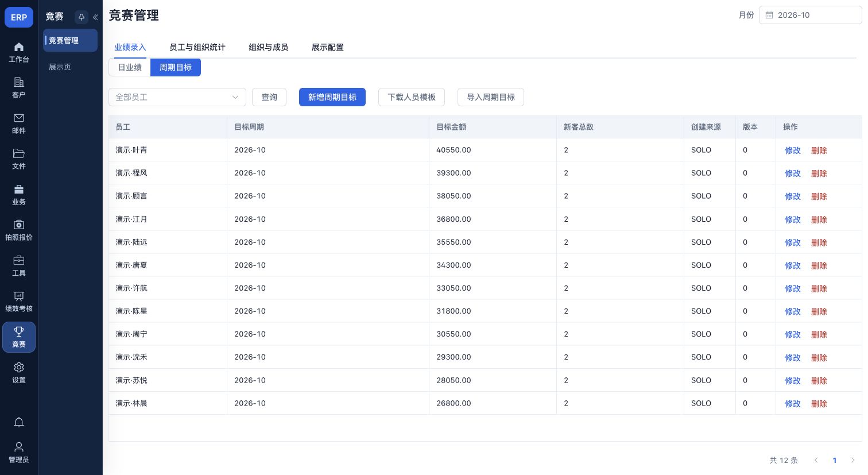868x475 pixels.
Task: Switch to the 业绩录入 tab
Action: [x=130, y=47]
